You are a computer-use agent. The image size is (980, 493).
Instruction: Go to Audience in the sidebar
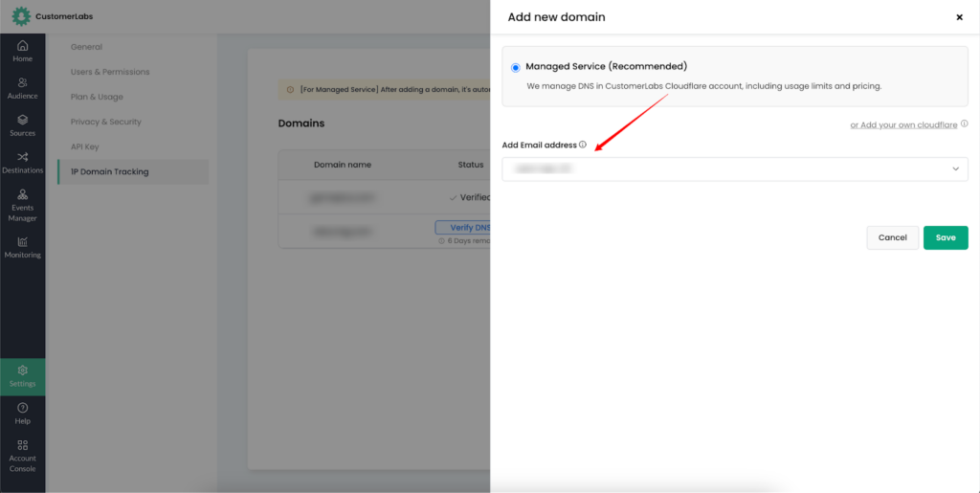[x=23, y=89]
